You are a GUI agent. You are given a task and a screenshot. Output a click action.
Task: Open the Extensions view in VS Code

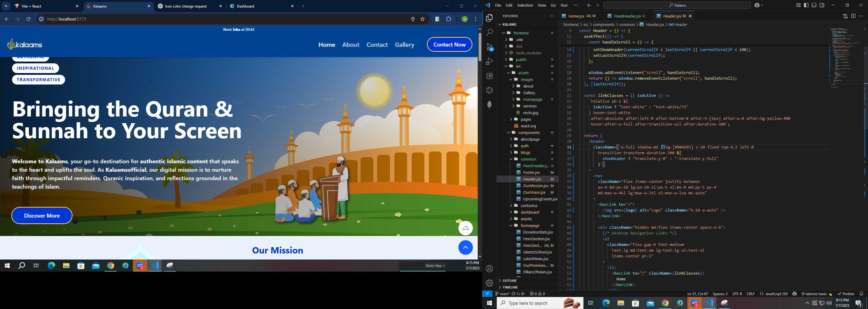pos(489,76)
